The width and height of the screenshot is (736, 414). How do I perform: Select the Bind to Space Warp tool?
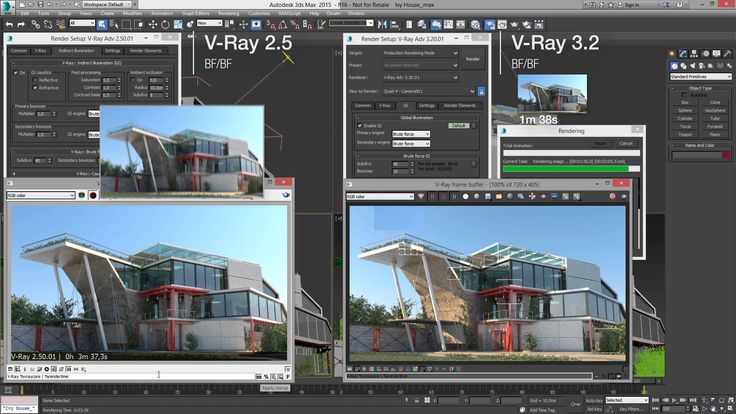(x=61, y=24)
